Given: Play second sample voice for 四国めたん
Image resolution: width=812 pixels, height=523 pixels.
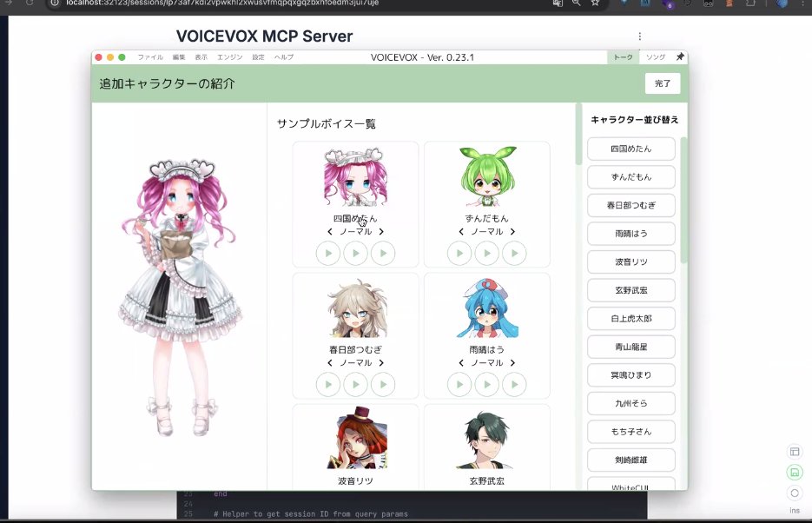Looking at the screenshot, I should (356, 253).
